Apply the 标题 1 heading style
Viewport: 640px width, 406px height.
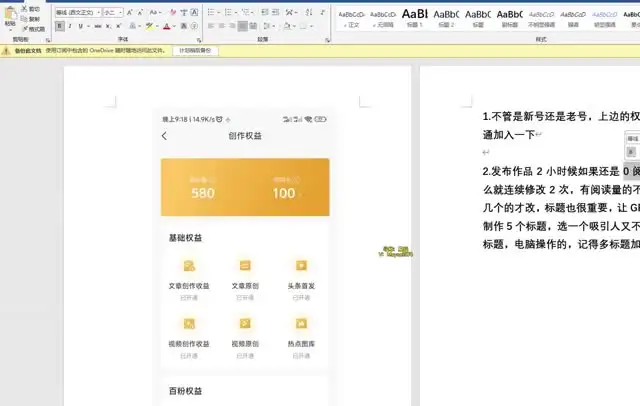415,17
